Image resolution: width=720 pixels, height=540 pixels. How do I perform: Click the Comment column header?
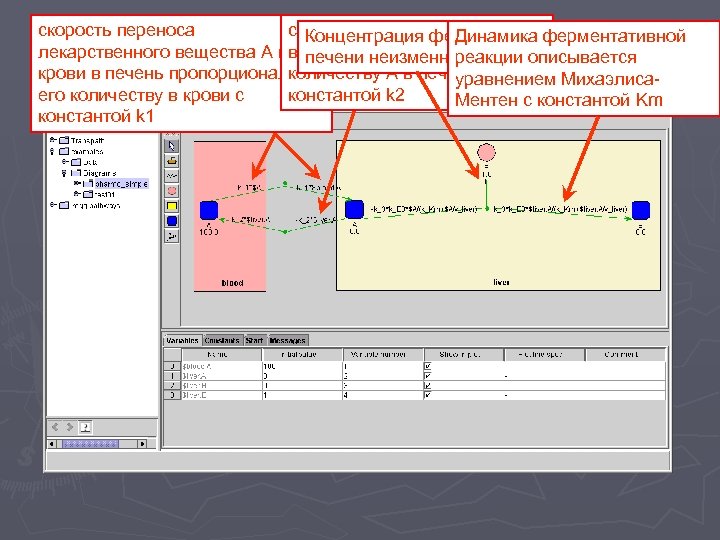point(625,354)
